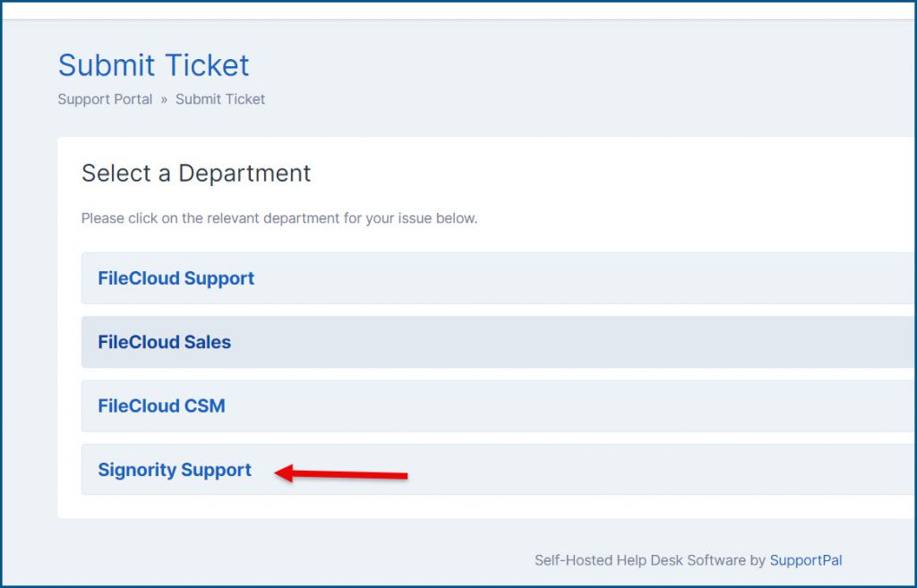The width and height of the screenshot is (917, 588).
Task: Pick the Signority Support department
Action: point(498,469)
